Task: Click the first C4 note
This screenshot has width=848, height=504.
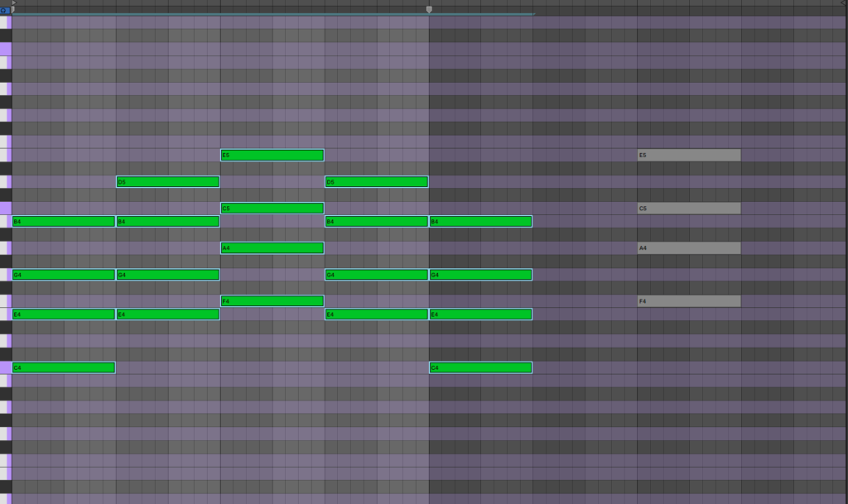Action: [x=63, y=367]
